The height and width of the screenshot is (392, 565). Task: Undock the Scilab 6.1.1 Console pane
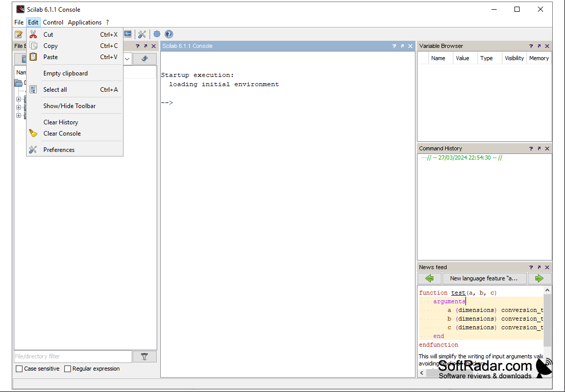[402, 46]
